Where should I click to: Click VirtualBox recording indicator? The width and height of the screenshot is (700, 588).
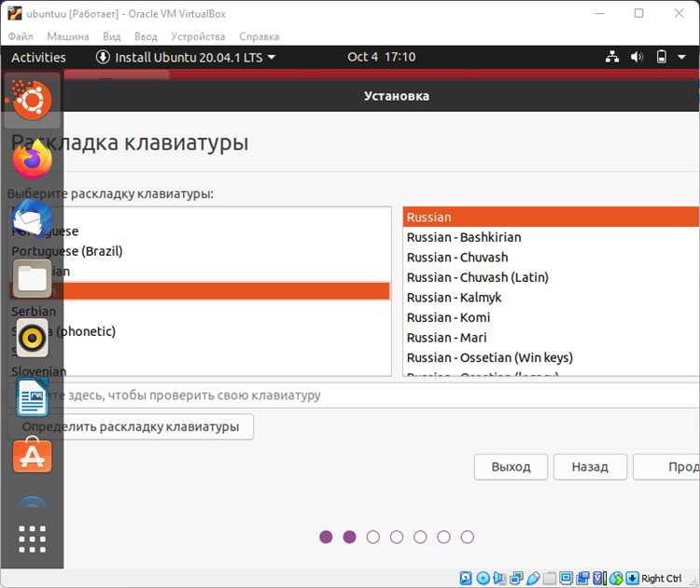pyautogui.click(x=582, y=578)
